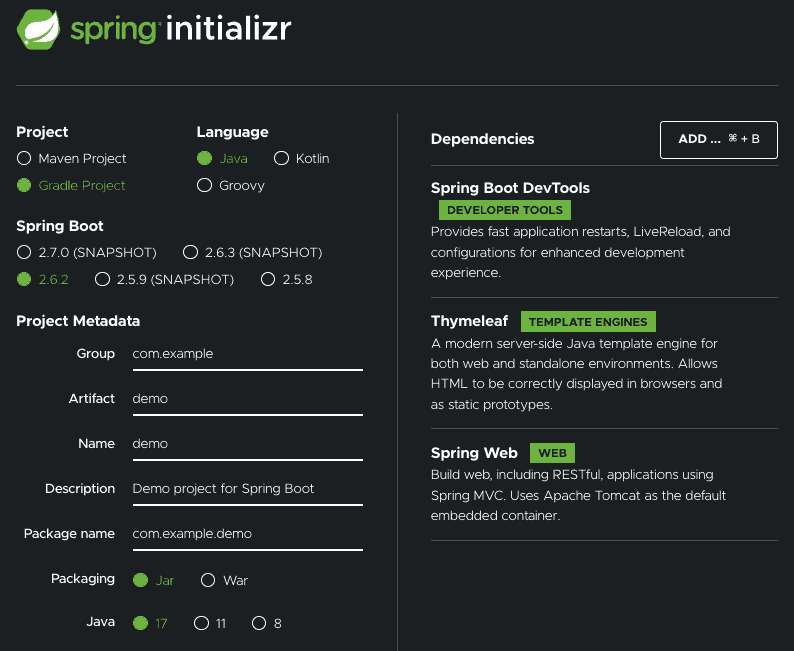Image resolution: width=794 pixels, height=651 pixels.
Task: Click the Dependencies section heading
Action: tap(482, 139)
